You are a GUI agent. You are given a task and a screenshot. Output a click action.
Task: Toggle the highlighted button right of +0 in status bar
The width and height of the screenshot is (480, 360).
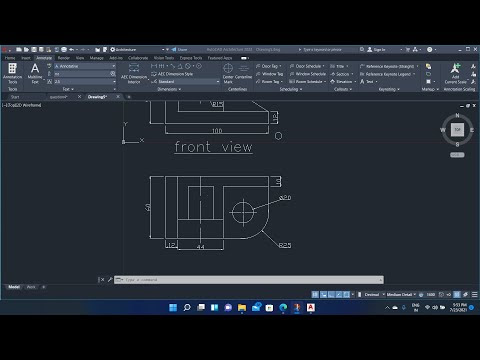click(457, 294)
